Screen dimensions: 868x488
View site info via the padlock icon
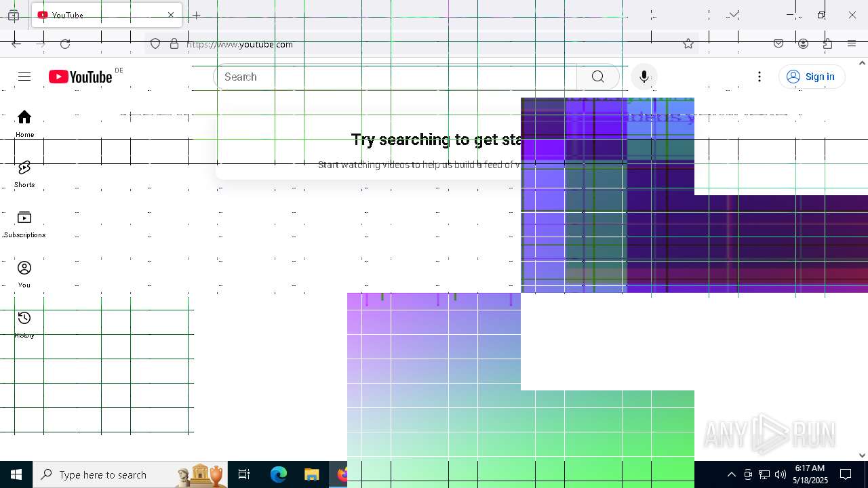pos(174,44)
